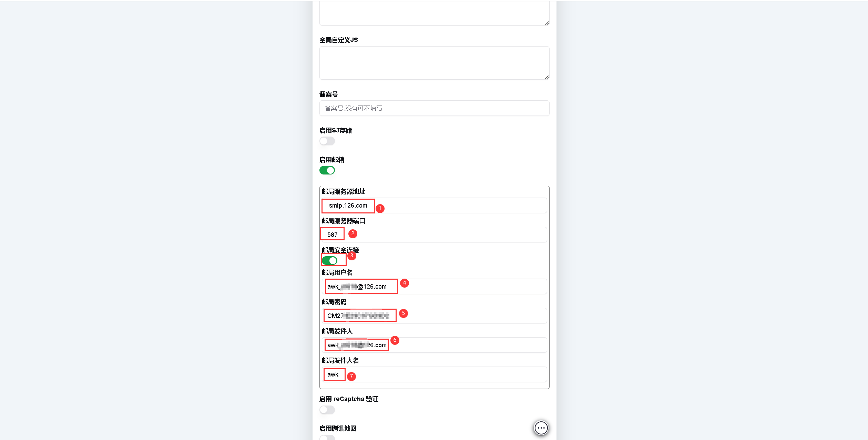Click the JS textarea resize corner handle

pos(546,78)
